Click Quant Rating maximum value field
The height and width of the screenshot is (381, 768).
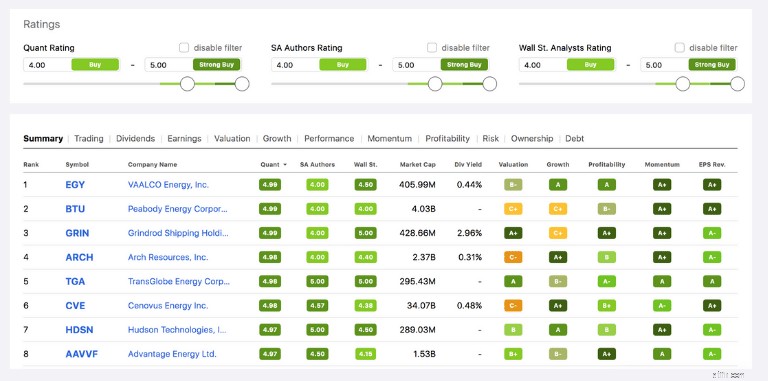tap(193, 65)
